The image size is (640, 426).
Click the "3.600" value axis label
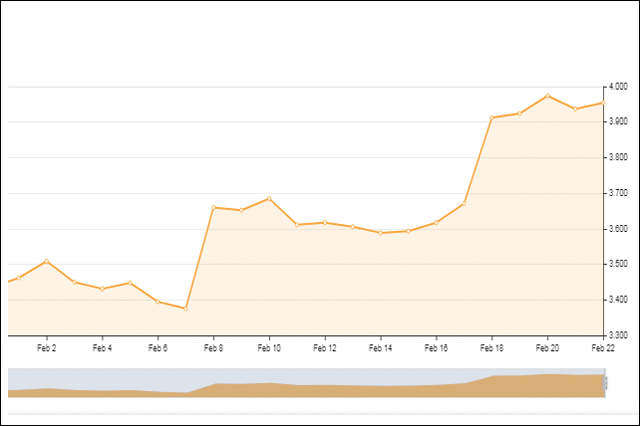tap(618, 229)
